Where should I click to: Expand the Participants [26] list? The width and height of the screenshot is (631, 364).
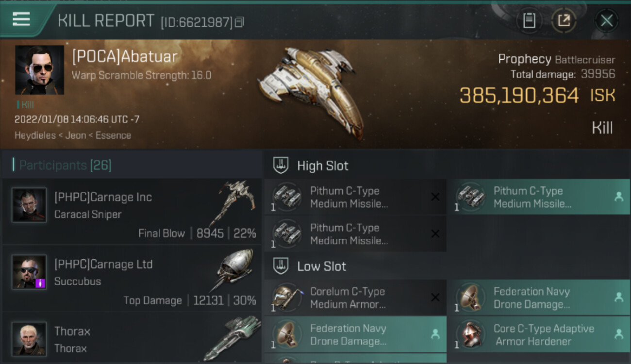pyautogui.click(x=66, y=165)
